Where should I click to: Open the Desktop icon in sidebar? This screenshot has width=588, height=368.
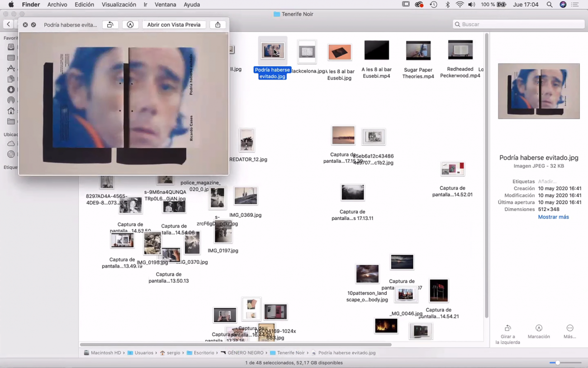(11, 58)
